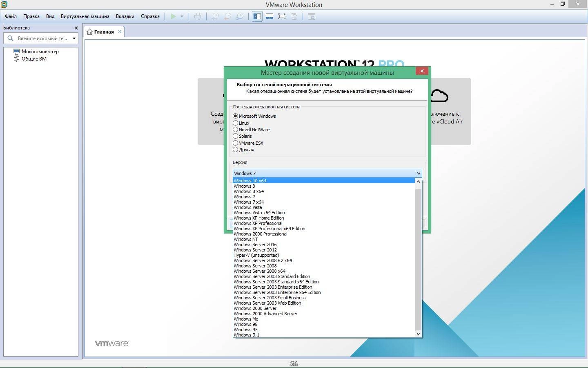Open the Справка menu
This screenshot has height=368, width=588.
[150, 16]
